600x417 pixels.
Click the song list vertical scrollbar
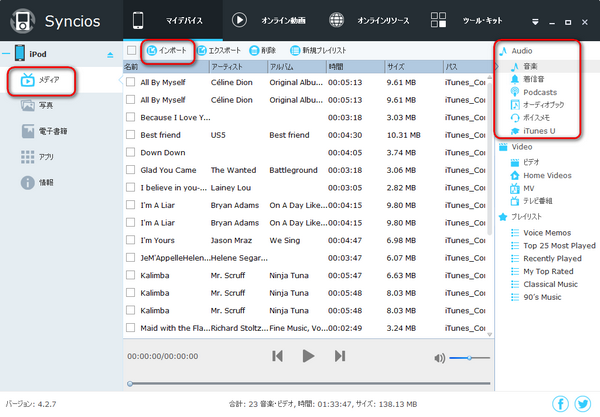pos(489,158)
